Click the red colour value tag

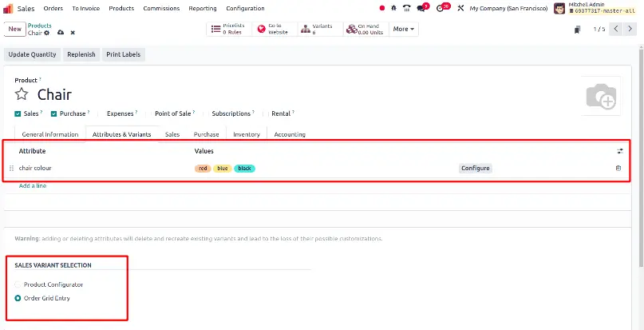click(203, 169)
